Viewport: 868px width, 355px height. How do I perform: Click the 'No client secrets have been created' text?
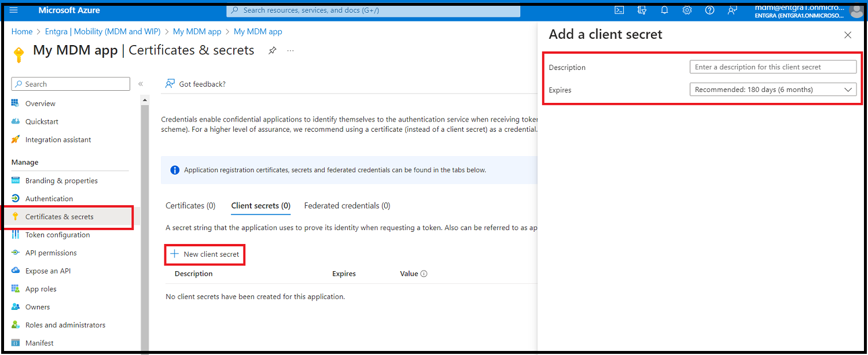(x=255, y=297)
